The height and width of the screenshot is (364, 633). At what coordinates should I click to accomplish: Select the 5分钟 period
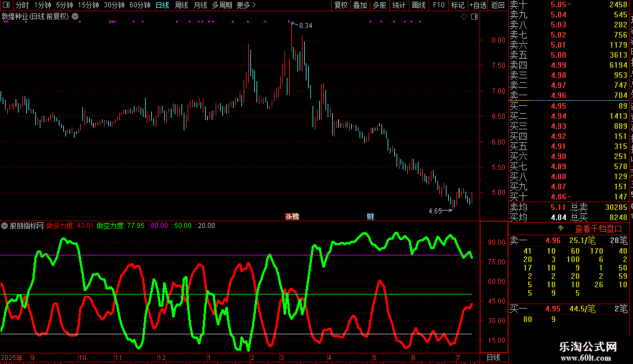pos(64,5)
